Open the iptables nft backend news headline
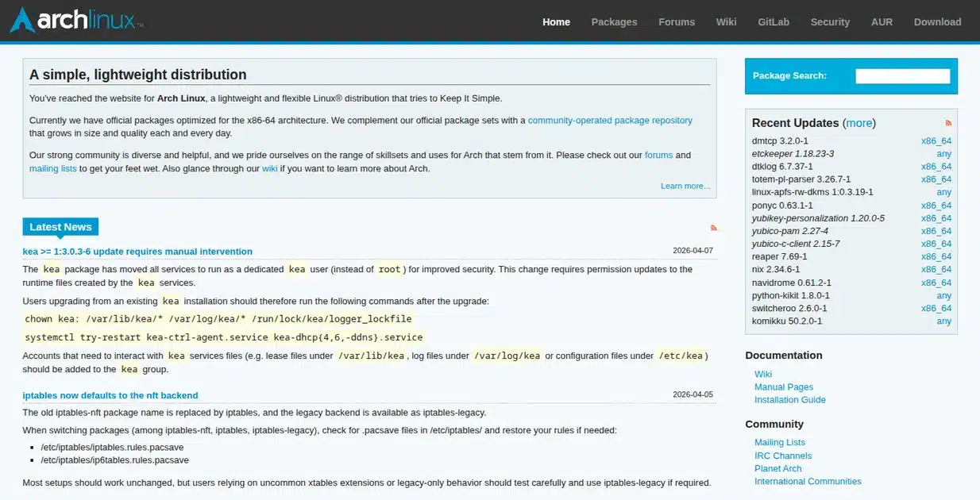Viewport: 980px width, 500px height. [110, 395]
